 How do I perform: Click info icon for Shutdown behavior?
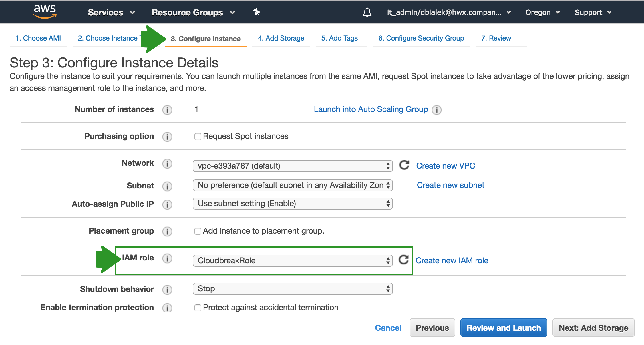[167, 290]
